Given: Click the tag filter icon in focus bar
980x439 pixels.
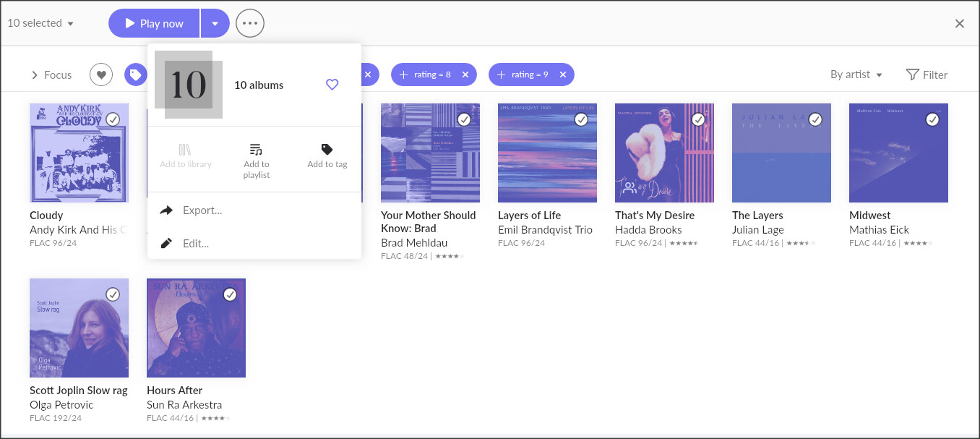Looking at the screenshot, I should (x=134, y=74).
